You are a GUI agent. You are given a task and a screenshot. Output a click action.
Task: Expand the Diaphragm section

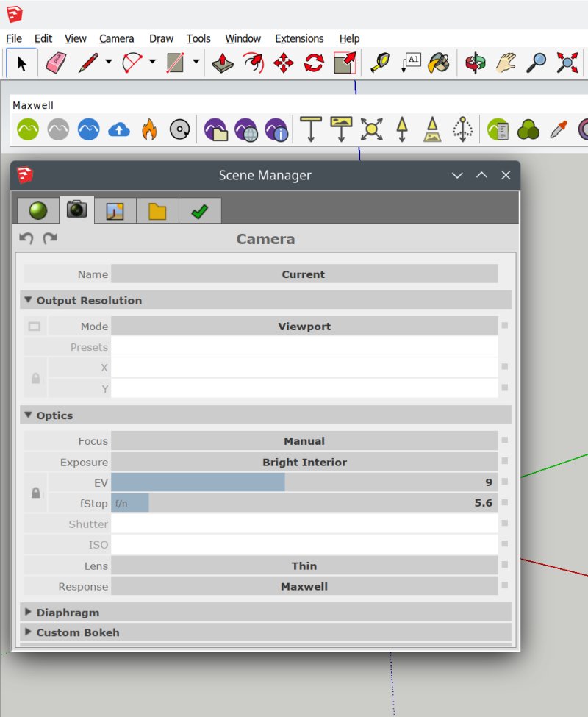[29, 612]
